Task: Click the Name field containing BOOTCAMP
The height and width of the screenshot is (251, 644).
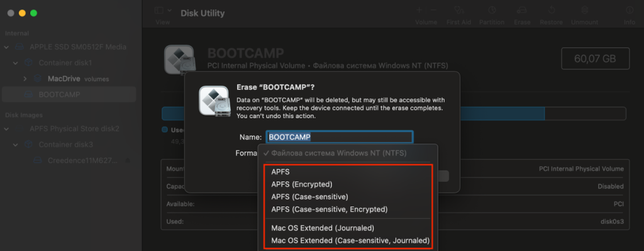Action: click(x=339, y=137)
